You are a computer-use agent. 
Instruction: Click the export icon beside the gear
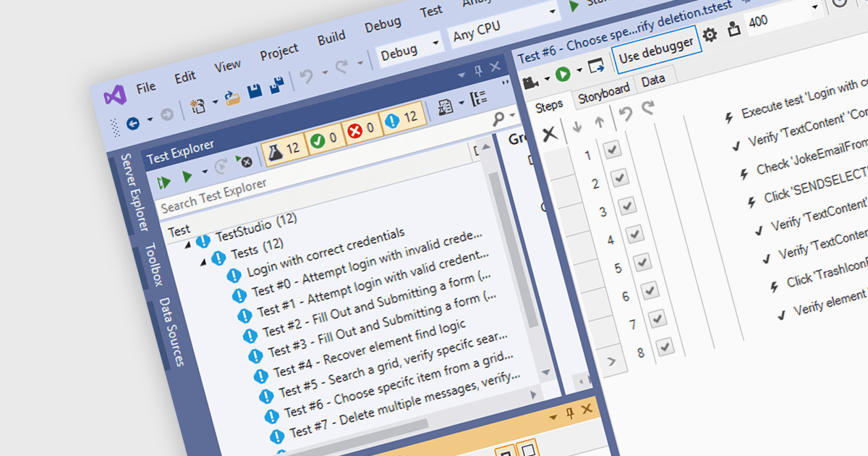tap(735, 30)
